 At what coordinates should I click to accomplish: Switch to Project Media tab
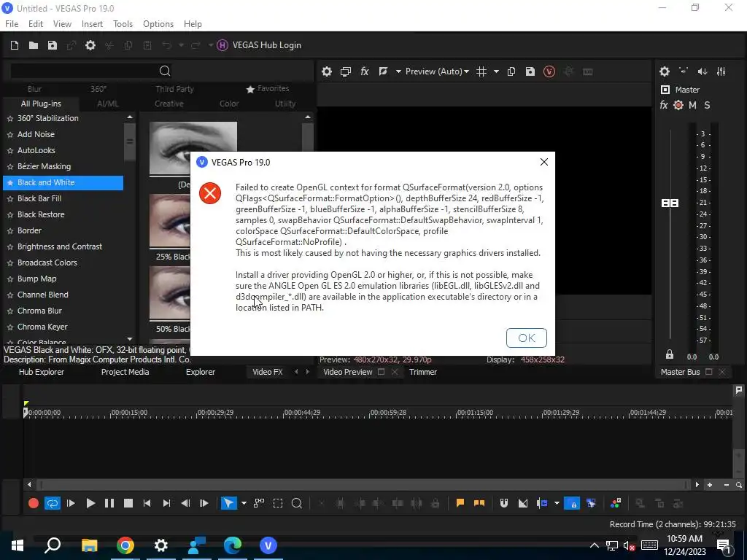pyautogui.click(x=125, y=372)
